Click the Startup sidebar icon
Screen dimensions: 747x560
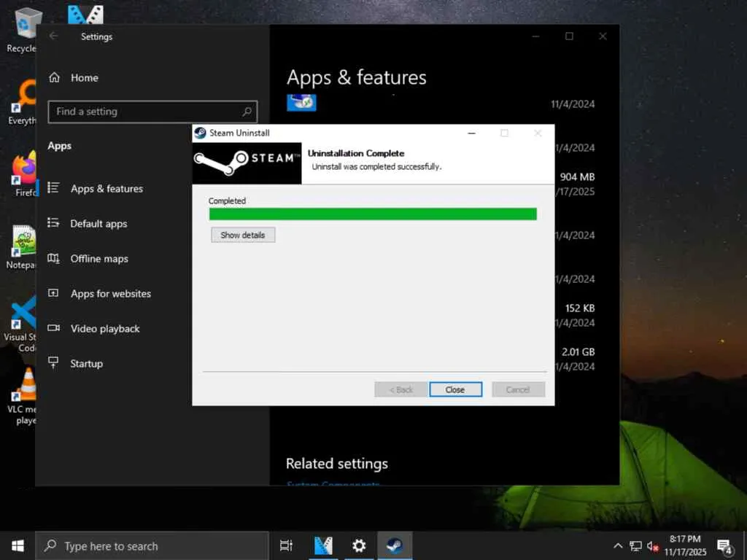54,363
